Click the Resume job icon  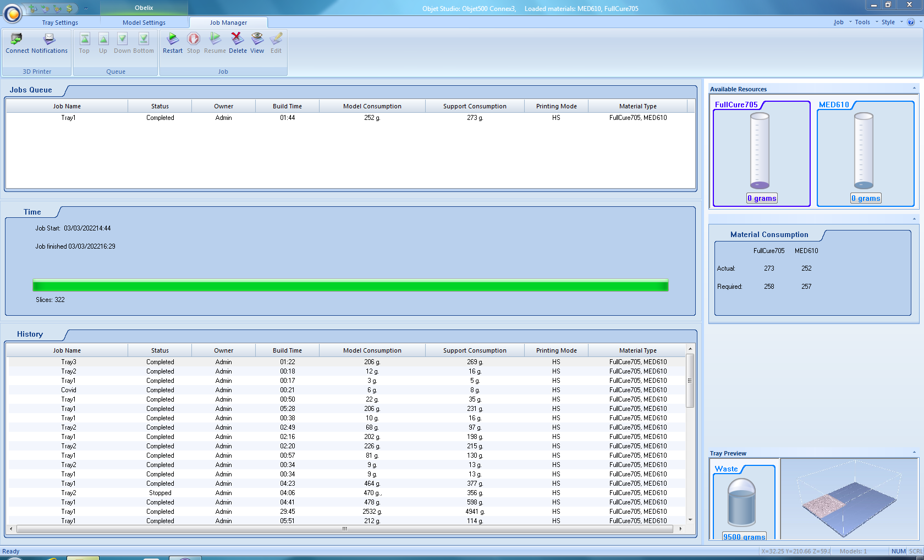click(x=215, y=43)
